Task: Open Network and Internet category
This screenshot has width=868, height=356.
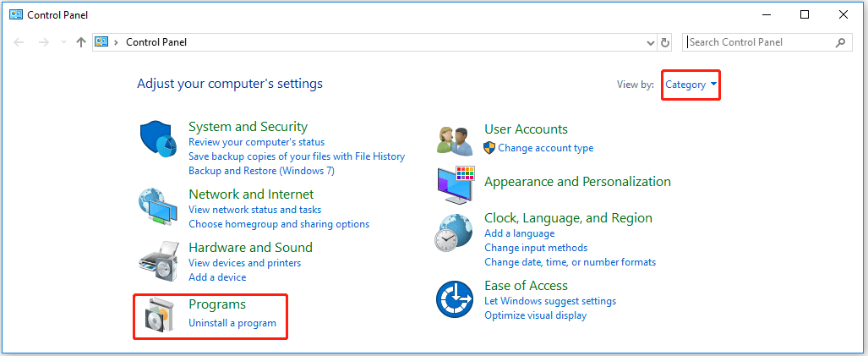Action: [251, 194]
